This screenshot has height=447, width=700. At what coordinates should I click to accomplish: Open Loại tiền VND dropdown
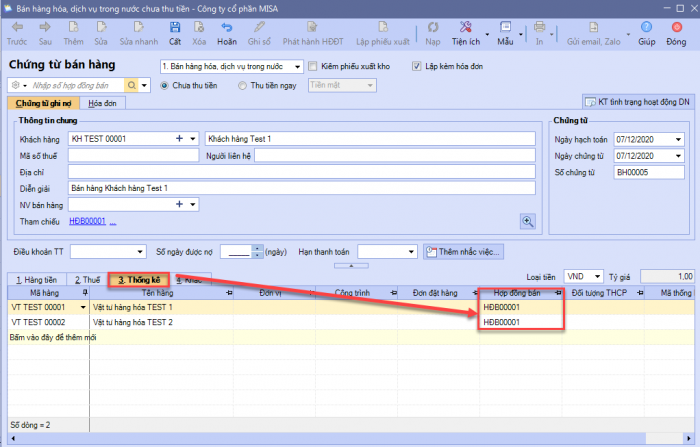597,275
